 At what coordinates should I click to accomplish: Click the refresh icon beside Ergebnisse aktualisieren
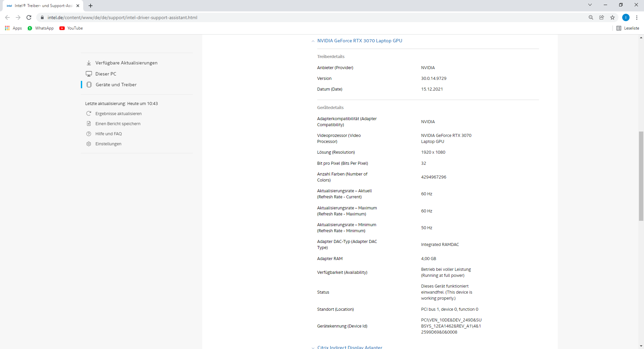point(89,113)
